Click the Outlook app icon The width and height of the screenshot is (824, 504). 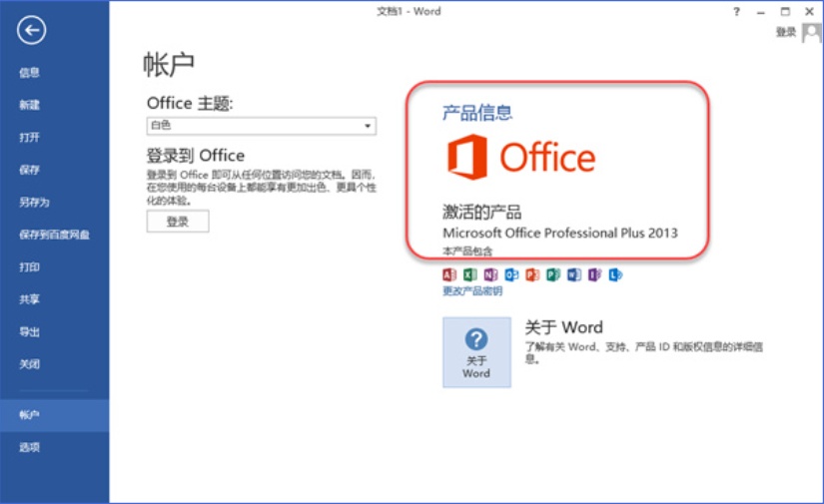[511, 274]
